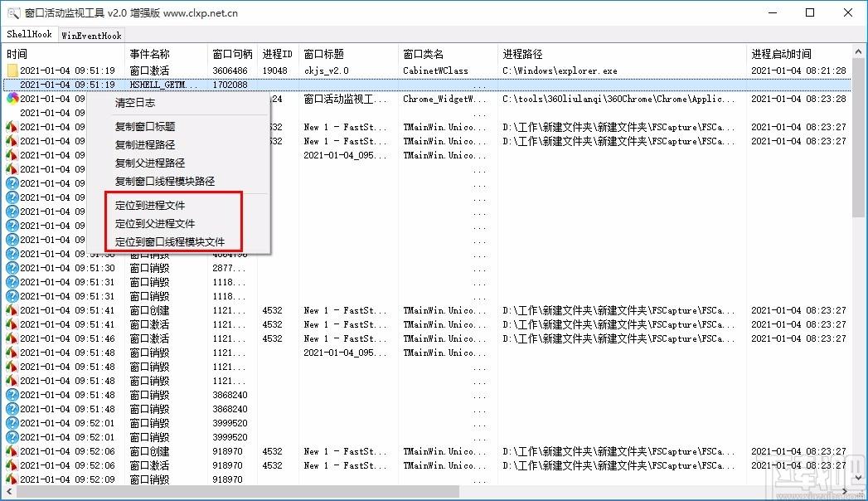Click FSCapture icon on 09:51:46 窗口激活 row

pyautogui.click(x=12, y=338)
